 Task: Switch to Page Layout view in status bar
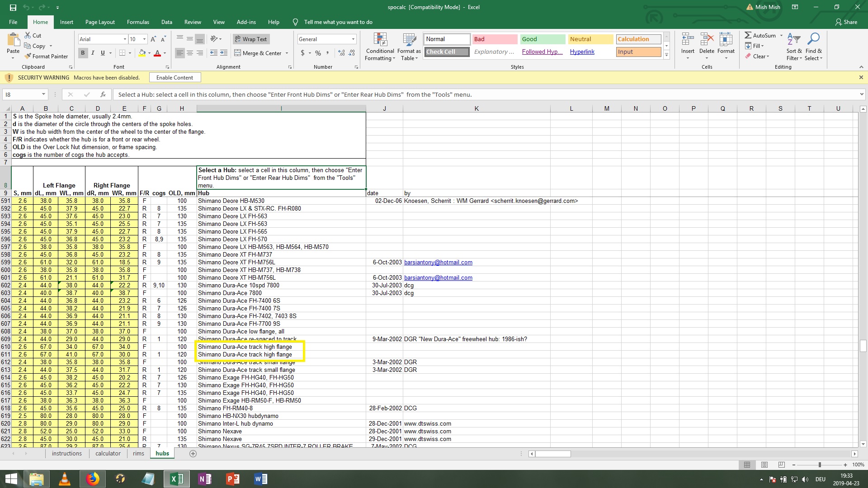point(764,465)
